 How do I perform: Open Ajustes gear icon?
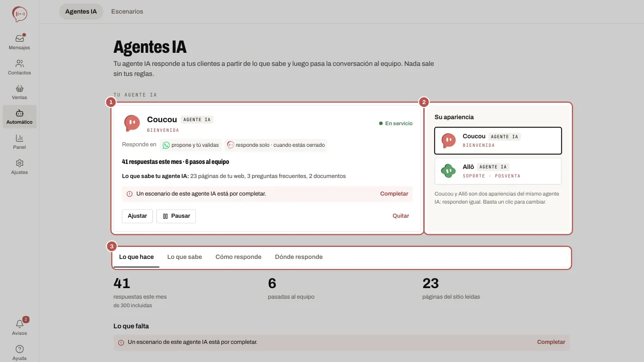[x=20, y=163]
